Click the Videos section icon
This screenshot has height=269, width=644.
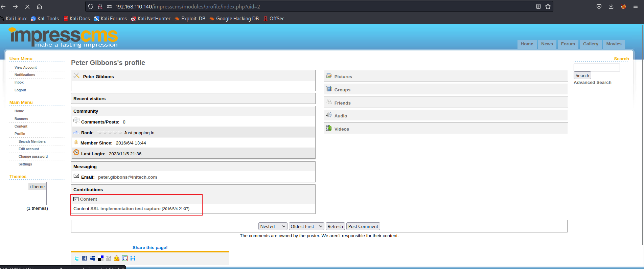click(329, 128)
